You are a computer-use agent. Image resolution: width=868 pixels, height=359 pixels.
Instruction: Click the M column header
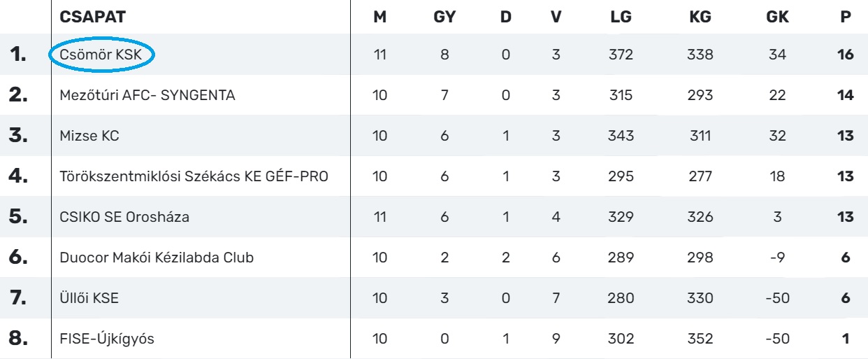tap(380, 17)
